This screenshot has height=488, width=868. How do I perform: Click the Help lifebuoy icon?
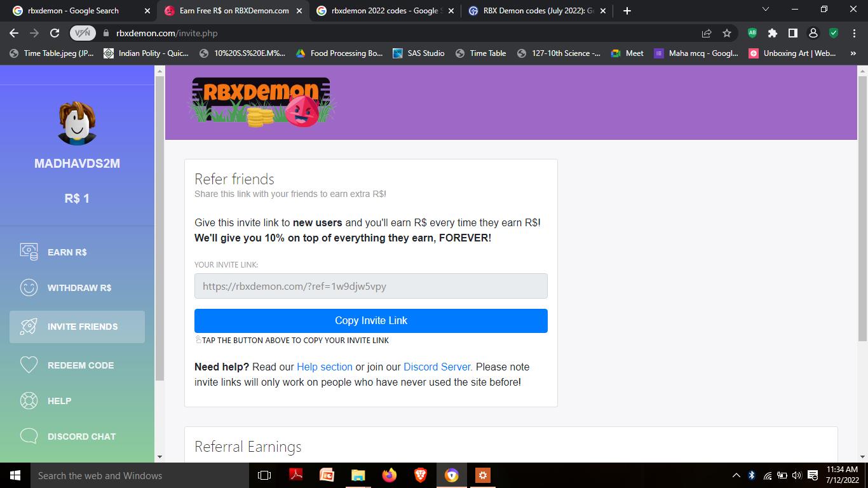click(29, 401)
